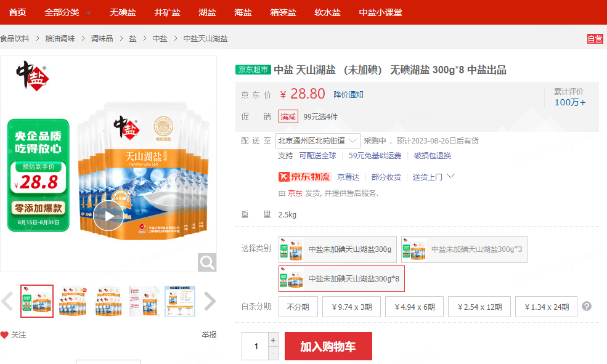Expand the 全部分类 category menu

click(x=68, y=12)
